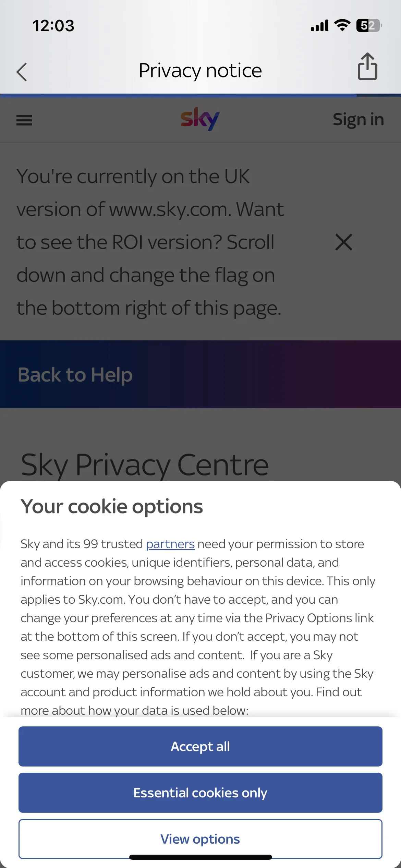
Task: Open the trusted partners link
Action: pyautogui.click(x=170, y=544)
